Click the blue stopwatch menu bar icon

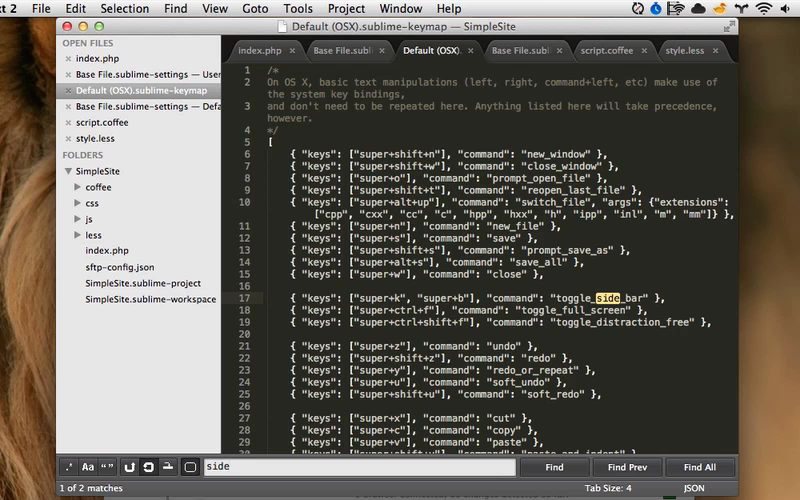656,8
